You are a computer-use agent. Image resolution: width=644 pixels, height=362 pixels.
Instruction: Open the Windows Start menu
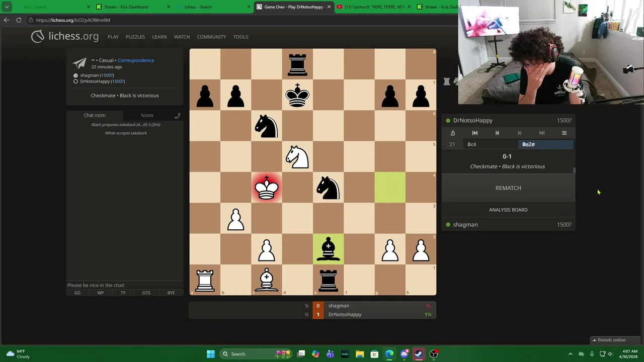click(x=211, y=354)
